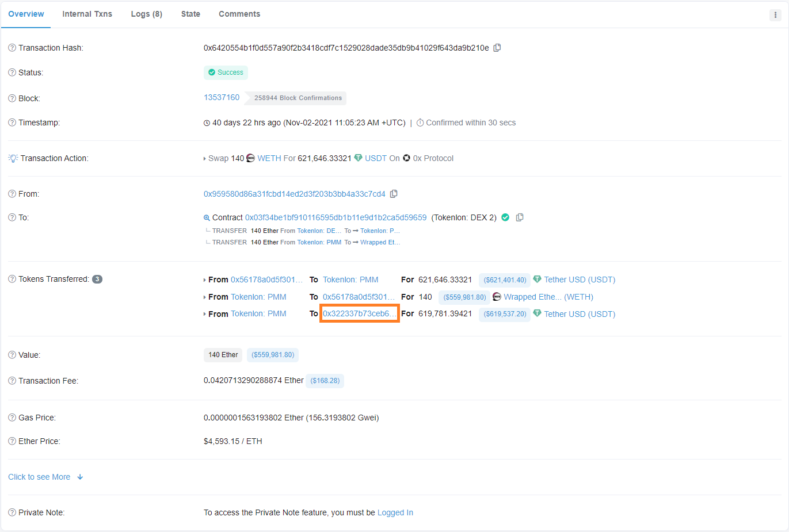Click Wrapped Ether icon in Tokens Transferred
This screenshot has width=789, height=532.
click(497, 297)
